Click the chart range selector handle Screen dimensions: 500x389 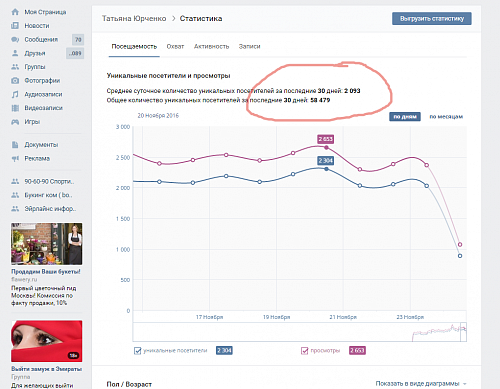[463, 332]
